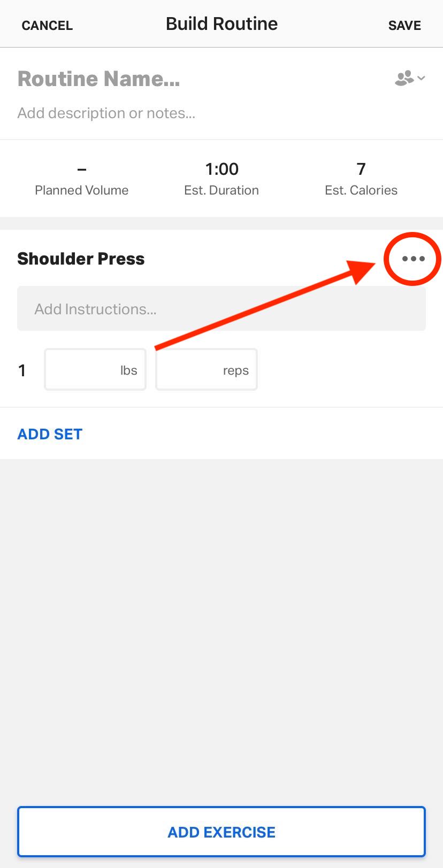Tap the Planned Volume stat

tap(81, 180)
